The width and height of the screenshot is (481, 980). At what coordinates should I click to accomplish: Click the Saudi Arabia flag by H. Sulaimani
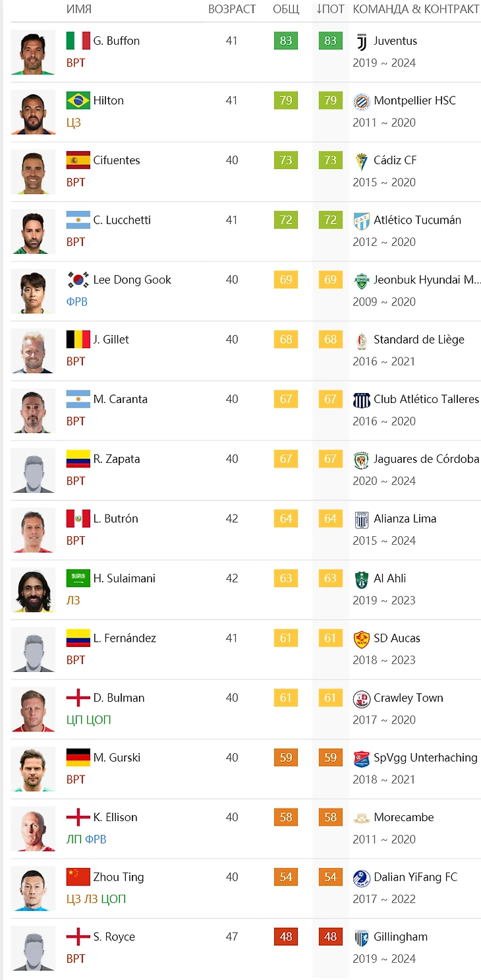point(78,578)
